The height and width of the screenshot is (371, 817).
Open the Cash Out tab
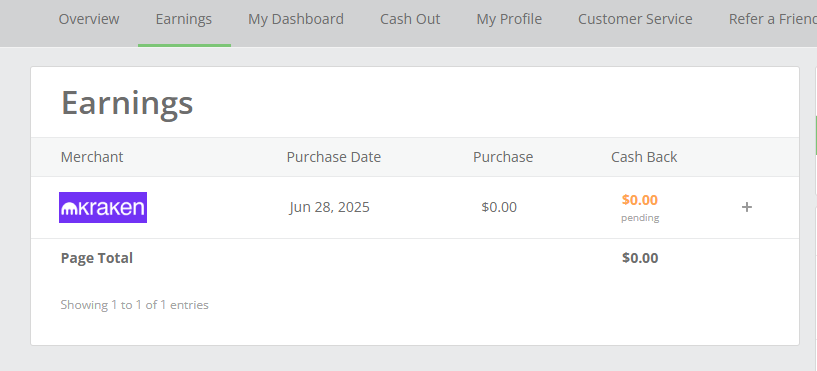(x=410, y=19)
